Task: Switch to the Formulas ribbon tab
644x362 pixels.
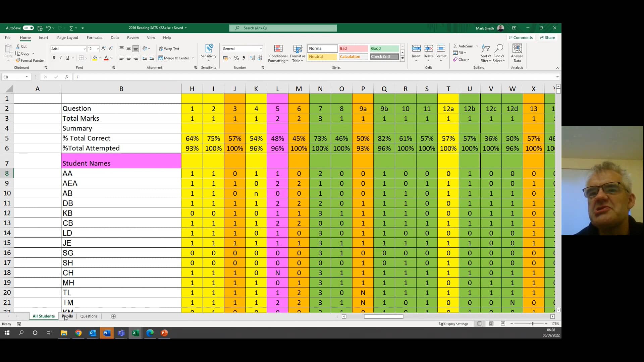Action: tap(95, 38)
